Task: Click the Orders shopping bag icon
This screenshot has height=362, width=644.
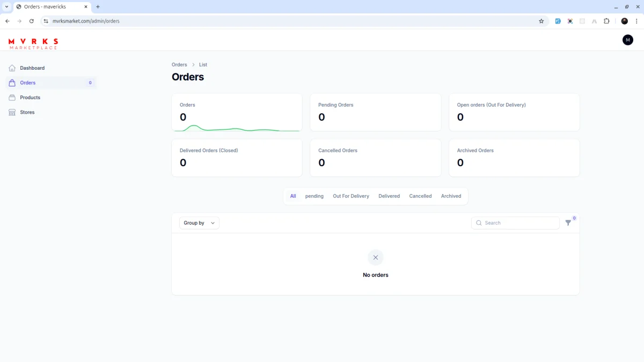Action: tap(12, 83)
